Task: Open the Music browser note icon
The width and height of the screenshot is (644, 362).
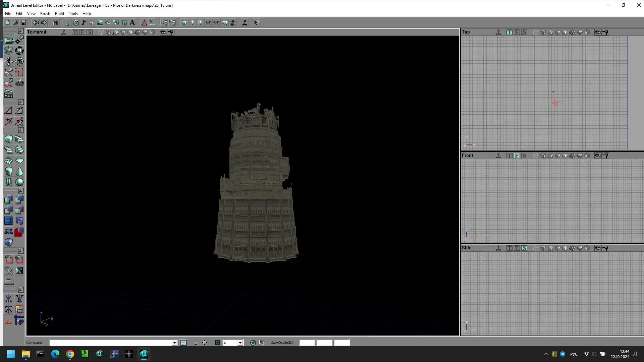Action: [x=84, y=22]
